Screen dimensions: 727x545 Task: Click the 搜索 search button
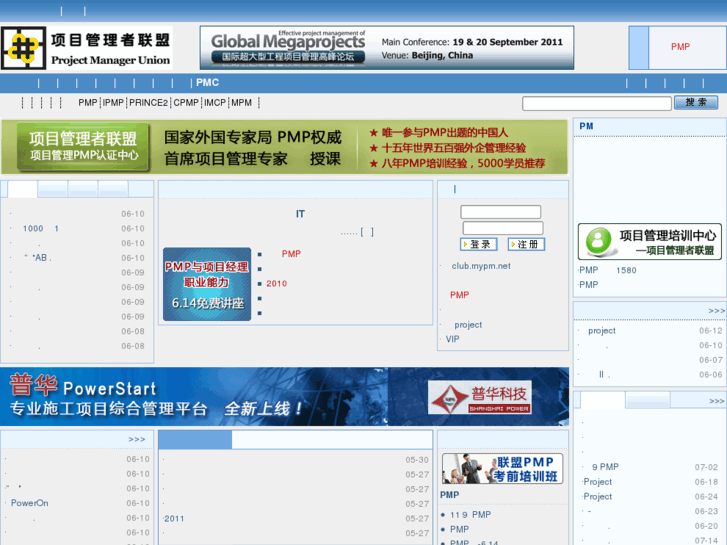tap(696, 103)
